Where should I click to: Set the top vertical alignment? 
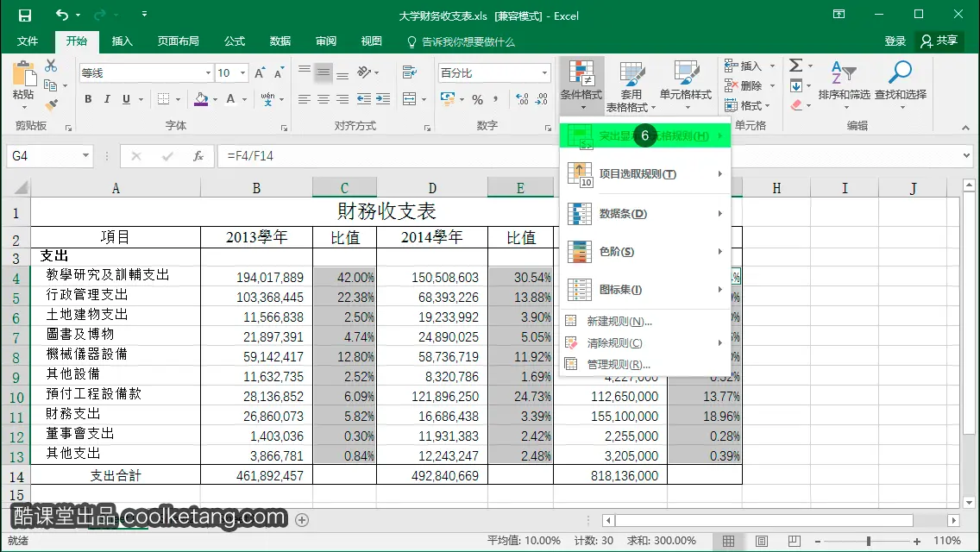(304, 71)
